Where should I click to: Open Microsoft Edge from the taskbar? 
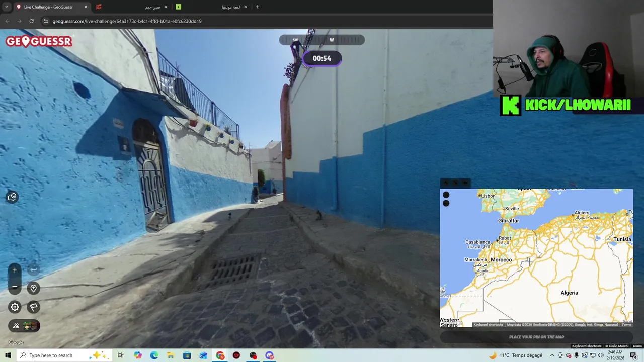click(x=154, y=355)
